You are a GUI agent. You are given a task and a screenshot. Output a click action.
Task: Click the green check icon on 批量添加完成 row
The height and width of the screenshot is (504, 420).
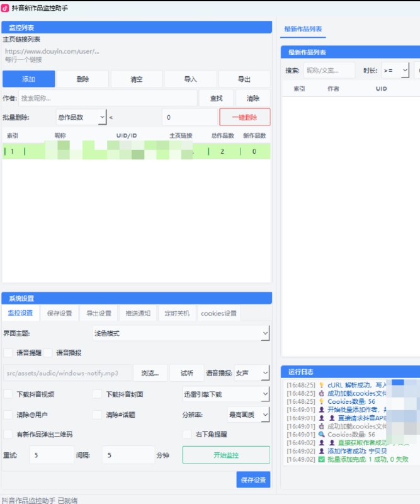(x=321, y=459)
